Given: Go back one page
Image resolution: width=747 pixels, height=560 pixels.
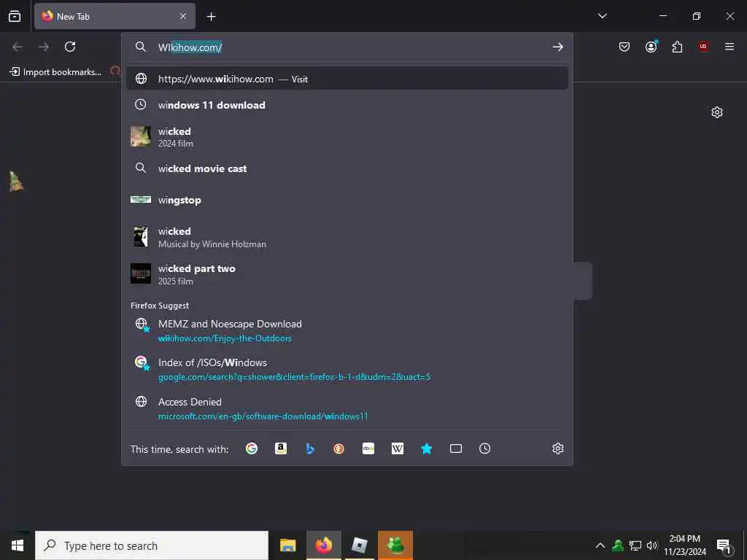Looking at the screenshot, I should coord(18,47).
